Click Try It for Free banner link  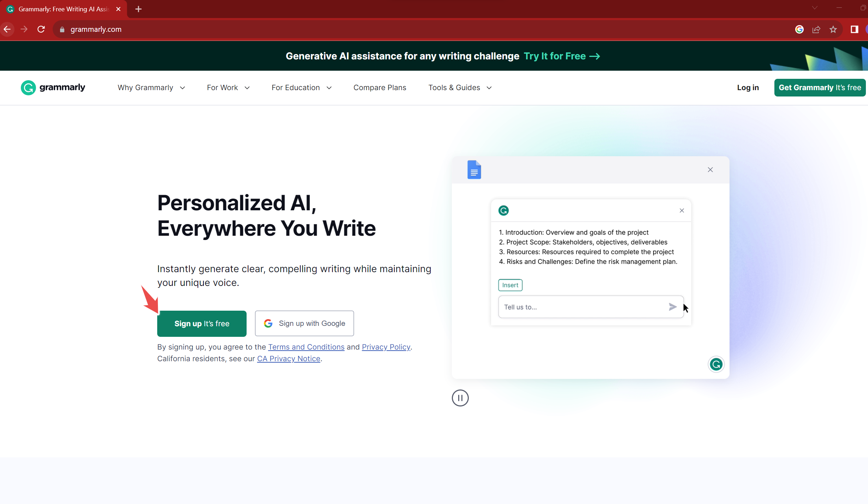tap(562, 56)
